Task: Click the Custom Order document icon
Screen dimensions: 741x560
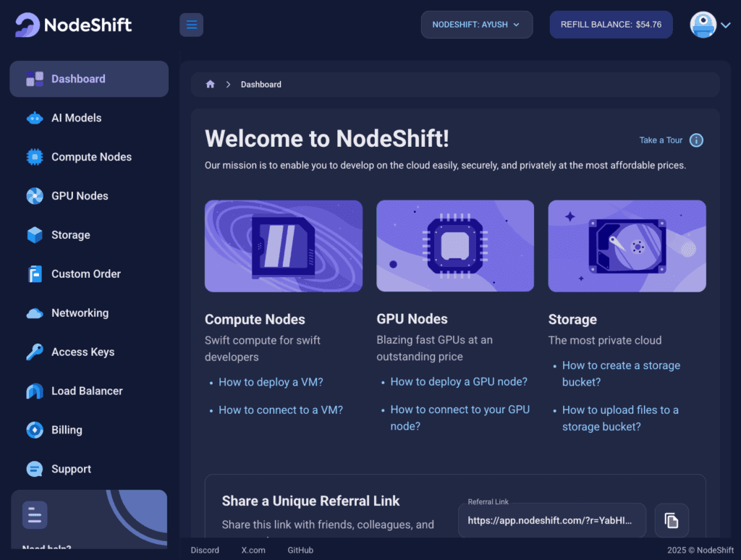Action: [35, 273]
